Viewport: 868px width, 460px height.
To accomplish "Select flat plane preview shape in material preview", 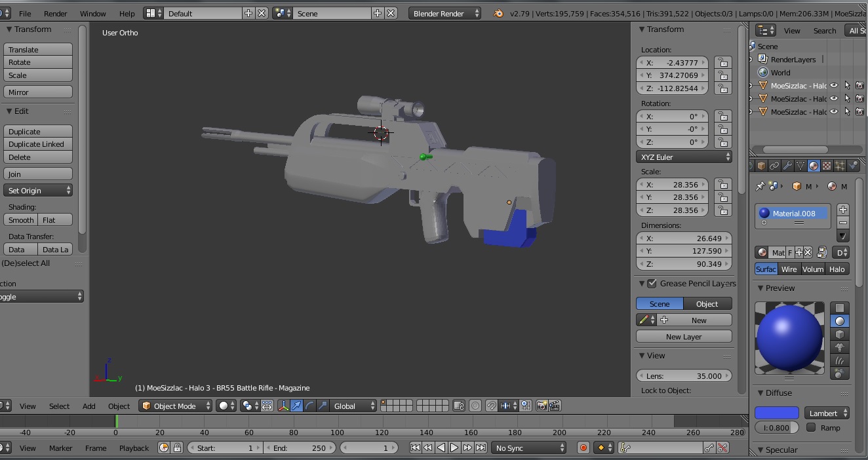I will coord(839,308).
